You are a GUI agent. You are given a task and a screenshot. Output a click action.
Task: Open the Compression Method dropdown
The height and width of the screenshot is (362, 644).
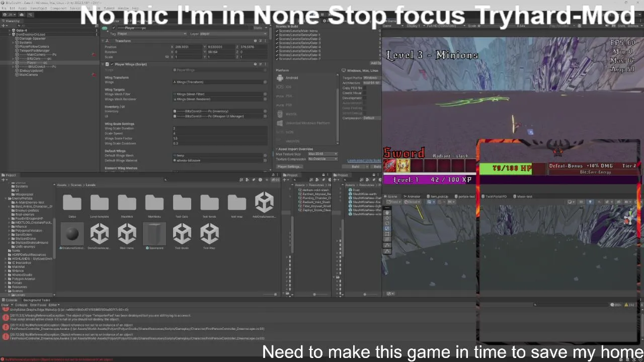click(x=371, y=118)
